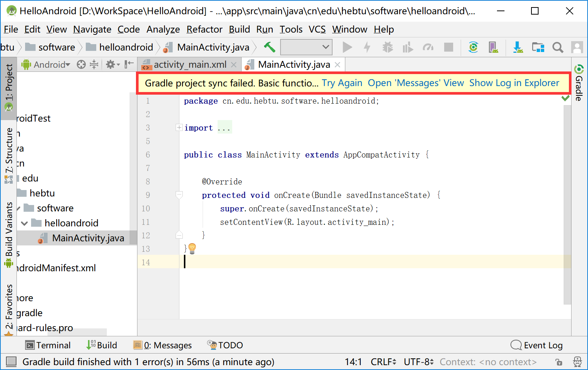Toggle the Build tool window

coord(102,345)
